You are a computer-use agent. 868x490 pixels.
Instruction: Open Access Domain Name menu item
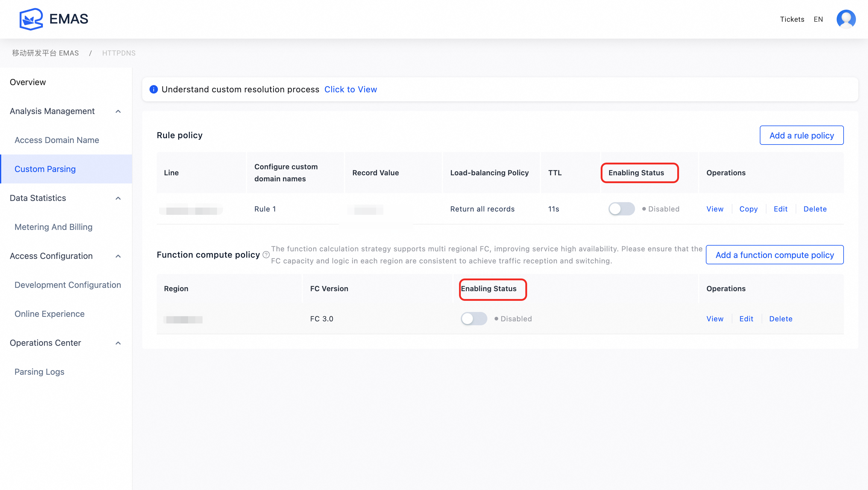click(x=57, y=140)
